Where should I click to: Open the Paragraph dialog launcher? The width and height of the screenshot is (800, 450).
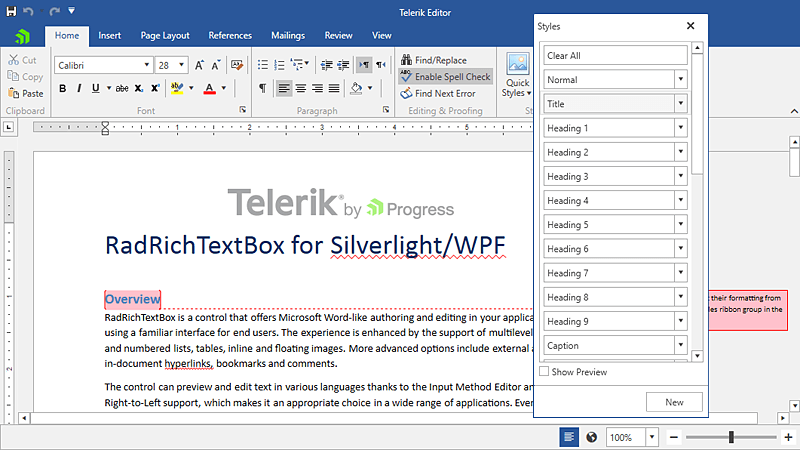click(386, 110)
